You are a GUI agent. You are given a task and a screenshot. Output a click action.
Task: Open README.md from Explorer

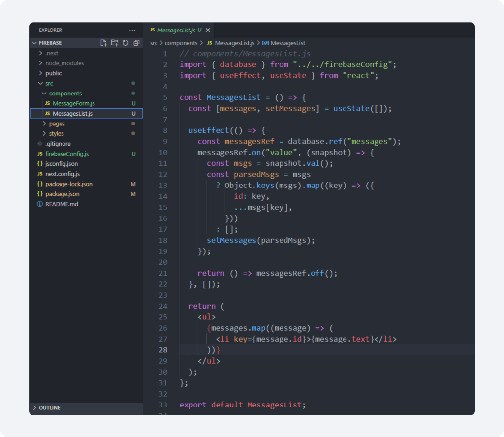click(86, 204)
